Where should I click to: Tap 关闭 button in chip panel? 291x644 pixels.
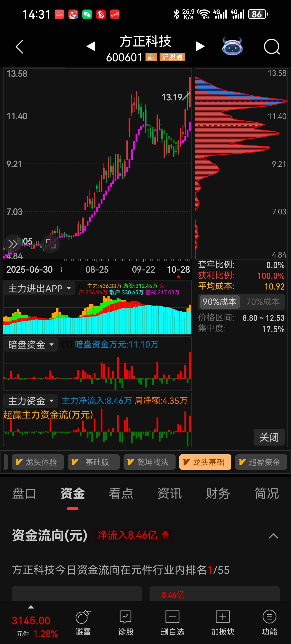(269, 437)
